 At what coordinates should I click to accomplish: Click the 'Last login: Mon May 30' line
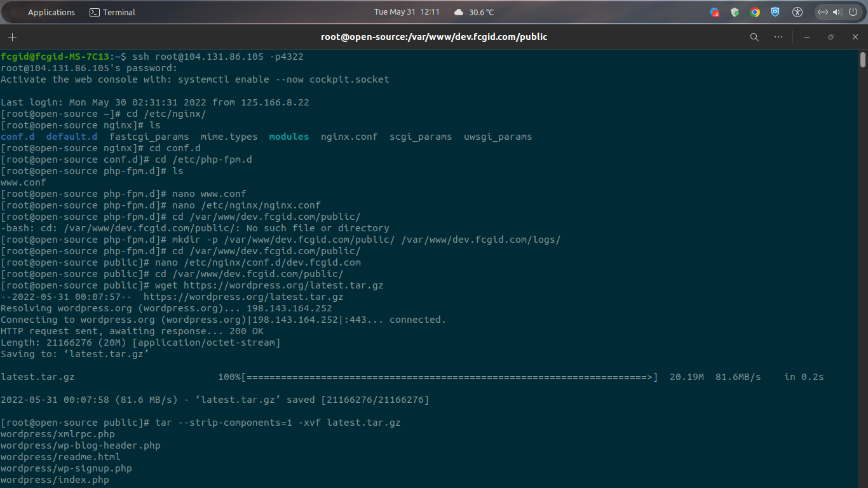[x=155, y=102]
